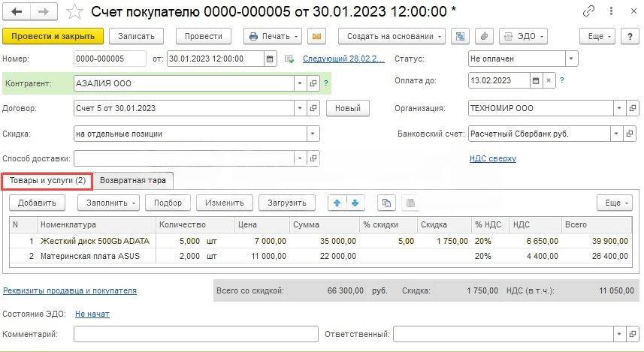
Task: Expand the Банковский счет dropdown
Action: [617, 134]
